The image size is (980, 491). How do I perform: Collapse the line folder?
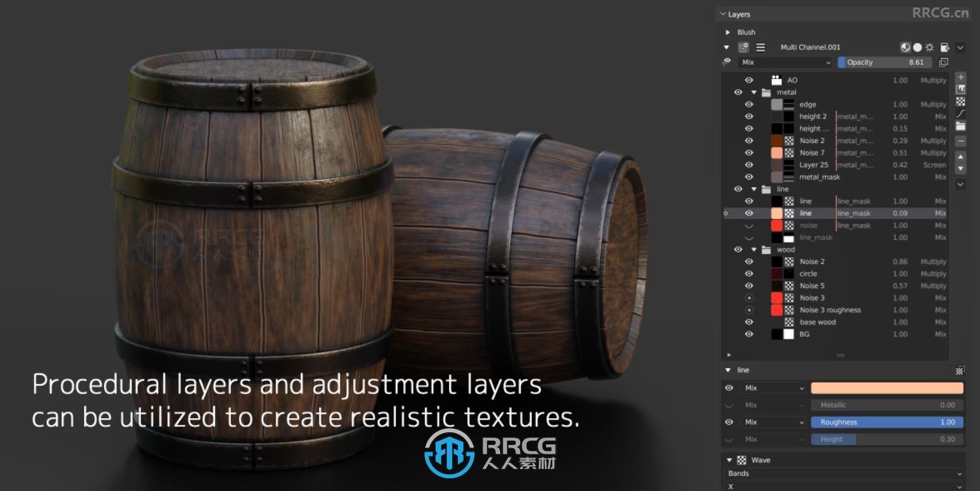pyautogui.click(x=754, y=189)
